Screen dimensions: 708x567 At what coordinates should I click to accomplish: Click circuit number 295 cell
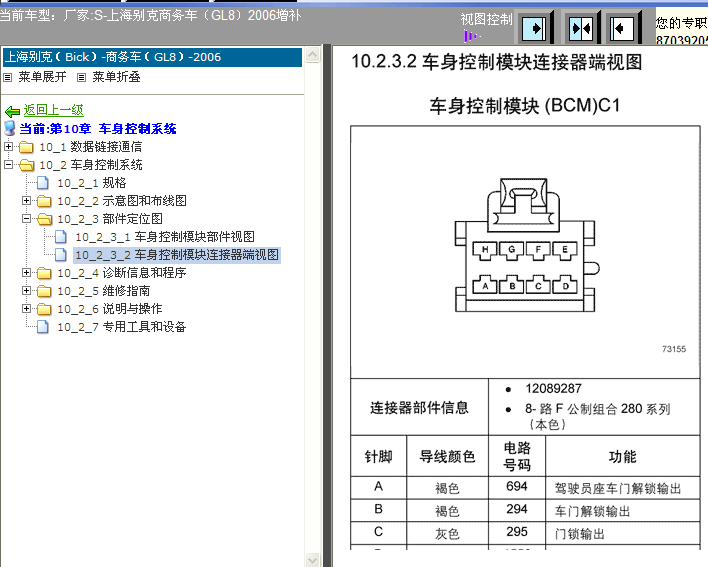(517, 532)
